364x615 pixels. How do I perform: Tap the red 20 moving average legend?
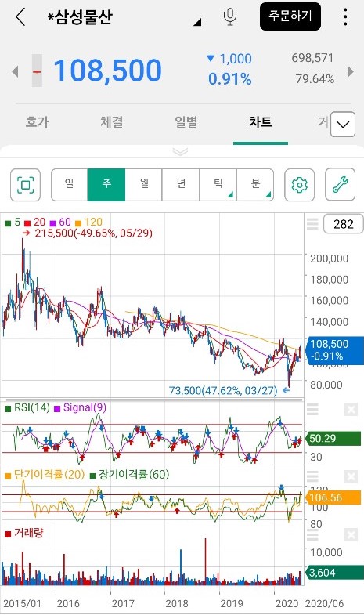35,222
